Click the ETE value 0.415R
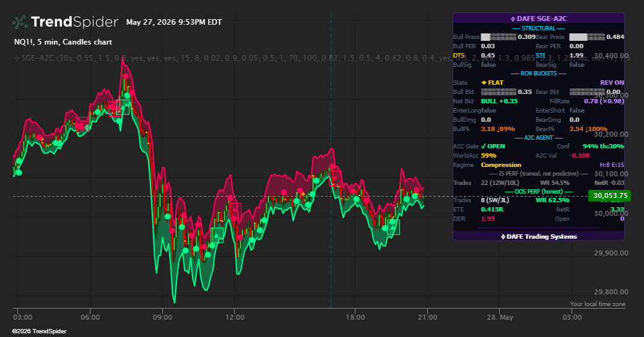Screen dimensions: 644x337 (x=492, y=209)
